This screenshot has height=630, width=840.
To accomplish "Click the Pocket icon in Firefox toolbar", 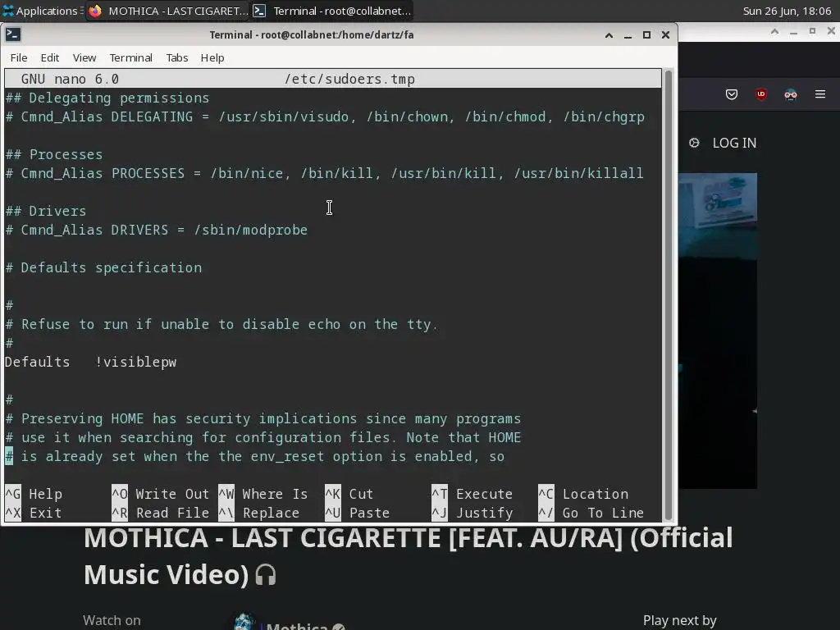I will click(x=731, y=95).
